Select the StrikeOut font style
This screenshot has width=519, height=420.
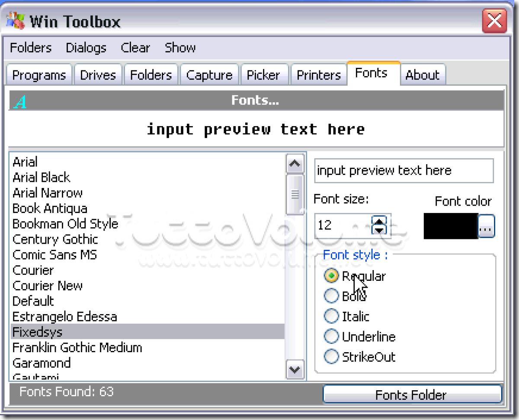[360, 357]
